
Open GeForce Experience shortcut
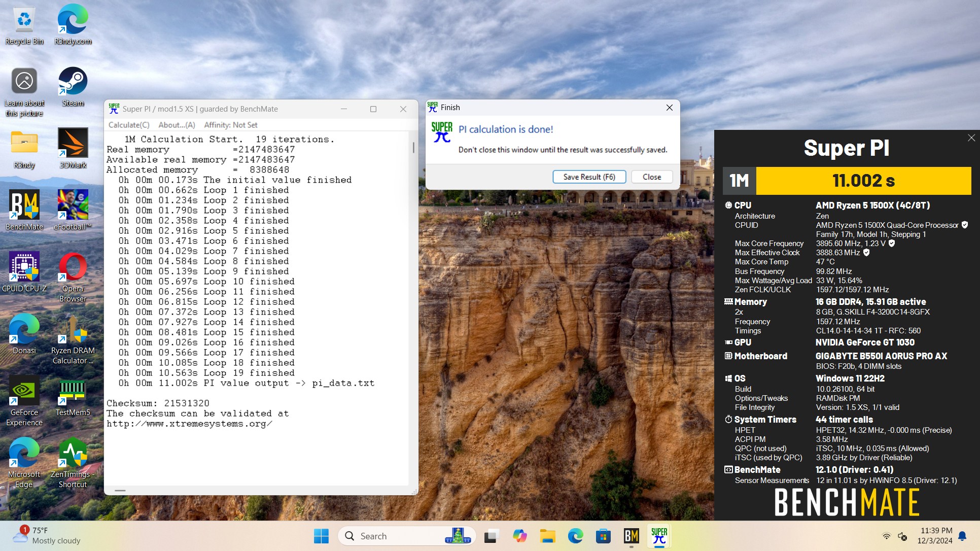click(24, 402)
